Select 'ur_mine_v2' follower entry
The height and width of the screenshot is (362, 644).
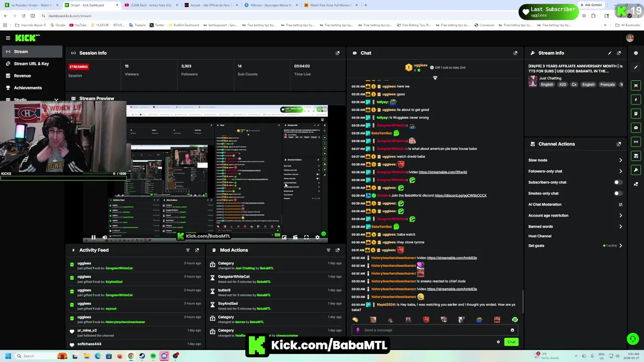[x=87, y=330]
